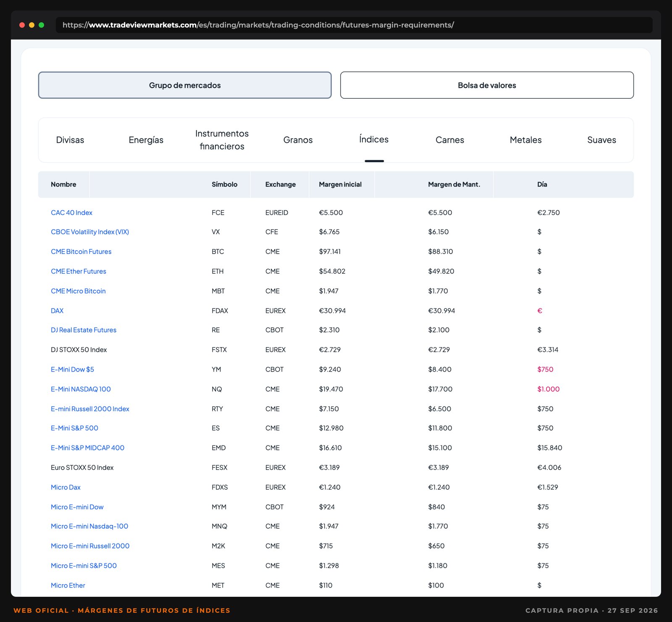Image resolution: width=672 pixels, height=622 pixels.
Task: Click the $19.470 initial margin value
Action: (331, 389)
